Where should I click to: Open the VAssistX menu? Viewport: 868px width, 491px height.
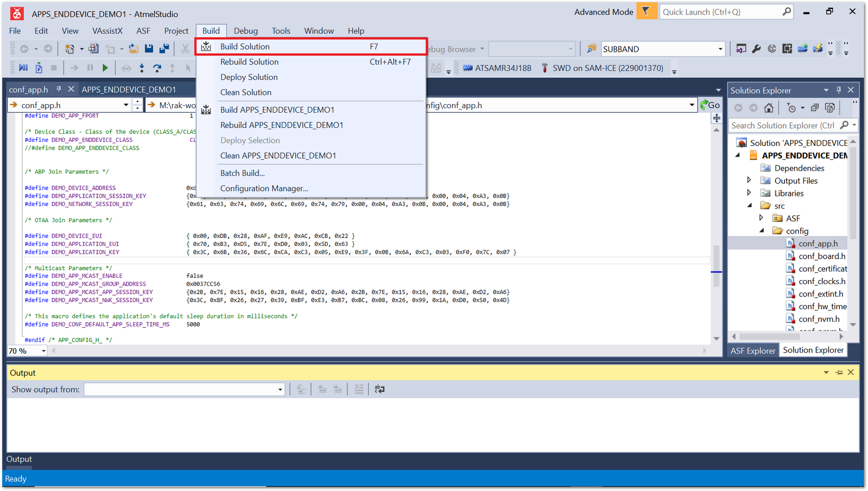(x=107, y=30)
